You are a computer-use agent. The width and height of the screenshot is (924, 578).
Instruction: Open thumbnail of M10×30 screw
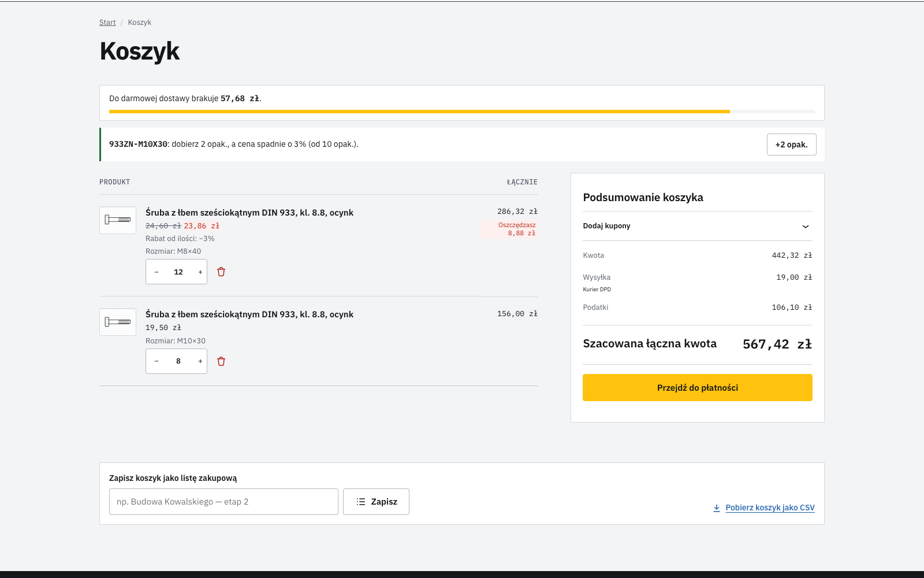pyautogui.click(x=118, y=322)
